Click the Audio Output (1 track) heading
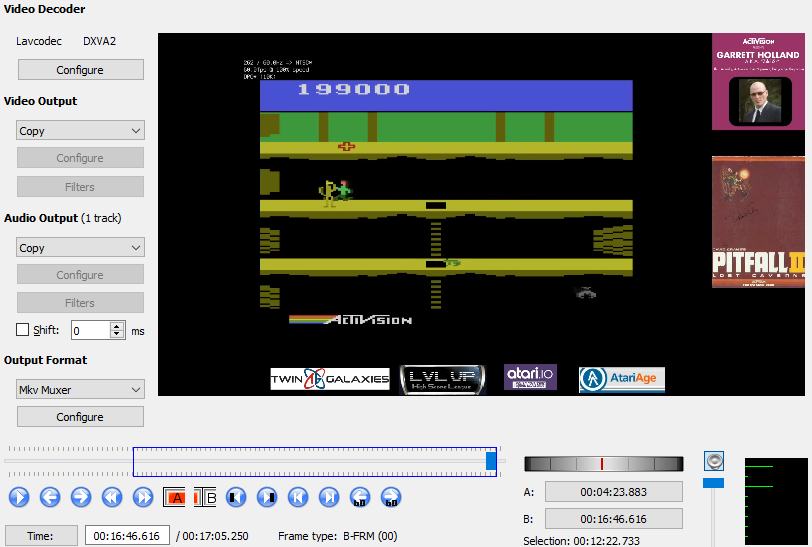Viewport: 812px width, 547px height. coord(63,218)
